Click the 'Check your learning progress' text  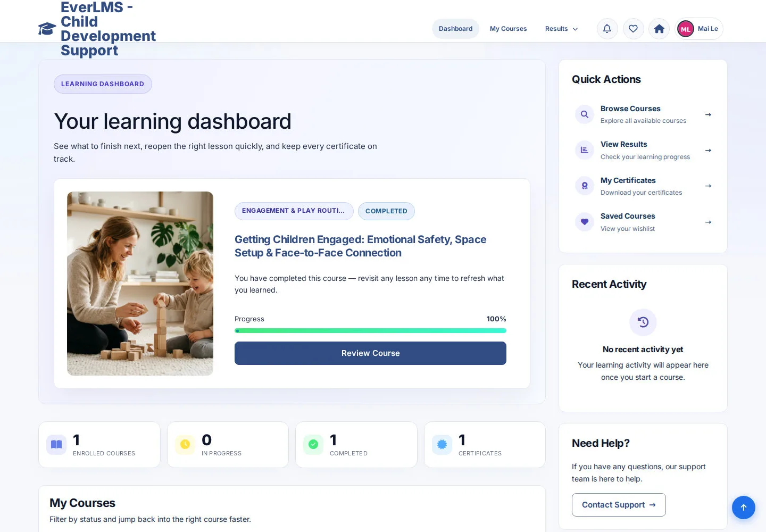(x=645, y=157)
